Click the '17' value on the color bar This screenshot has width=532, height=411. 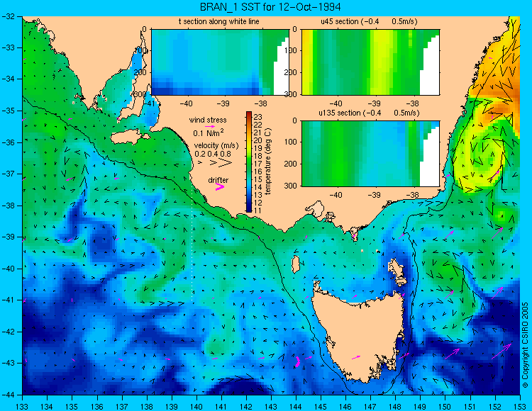258,164
